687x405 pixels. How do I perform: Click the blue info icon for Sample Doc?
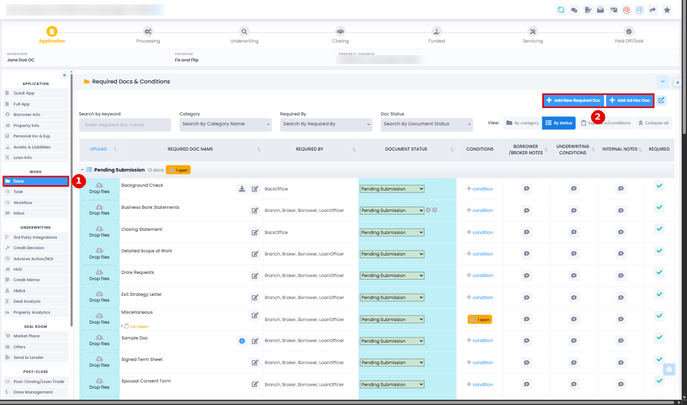(242, 341)
